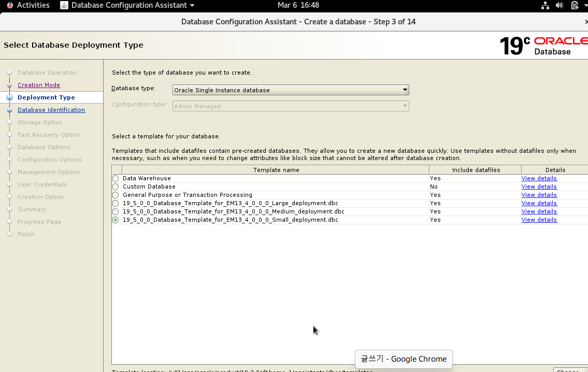Select the Data Warehouse template radio button
Viewport: 588px width, 372px height.
(x=116, y=179)
